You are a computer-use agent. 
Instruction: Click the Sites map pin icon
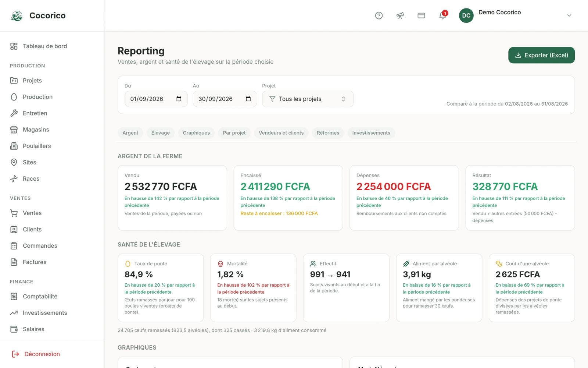[x=14, y=162]
